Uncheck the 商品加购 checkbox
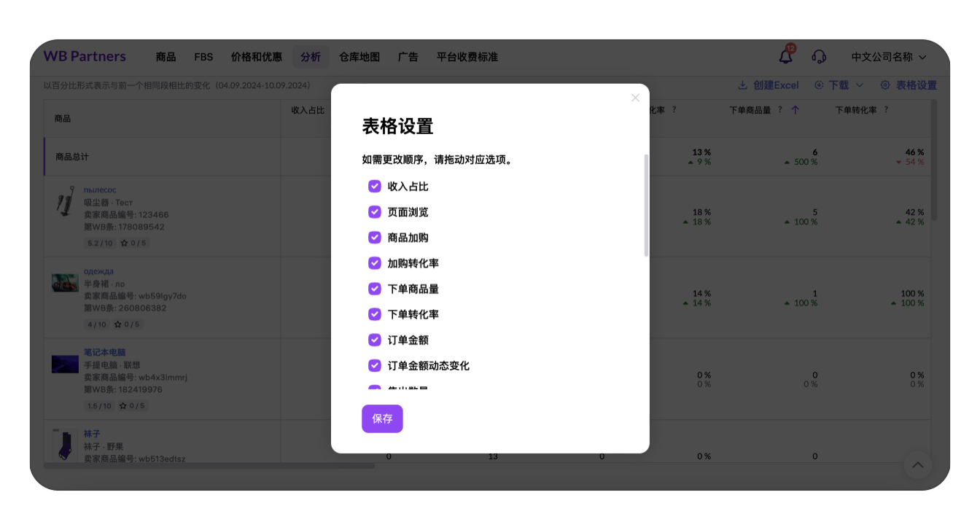The width and height of the screenshot is (980, 530). point(375,238)
